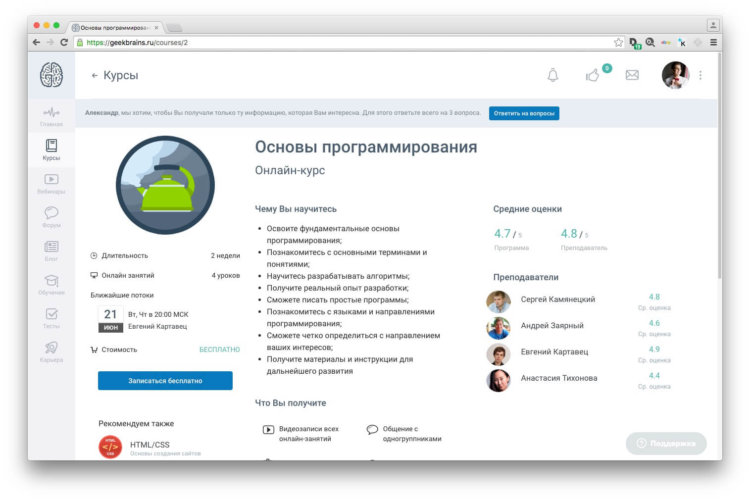
Task: Open teacher Анастасия Тихонова
Action: (559, 378)
